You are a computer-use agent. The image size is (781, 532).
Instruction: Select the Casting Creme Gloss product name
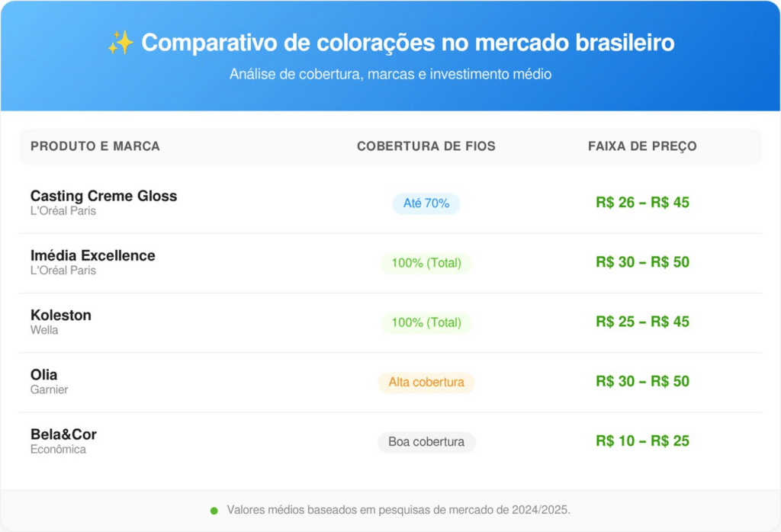[x=104, y=196]
